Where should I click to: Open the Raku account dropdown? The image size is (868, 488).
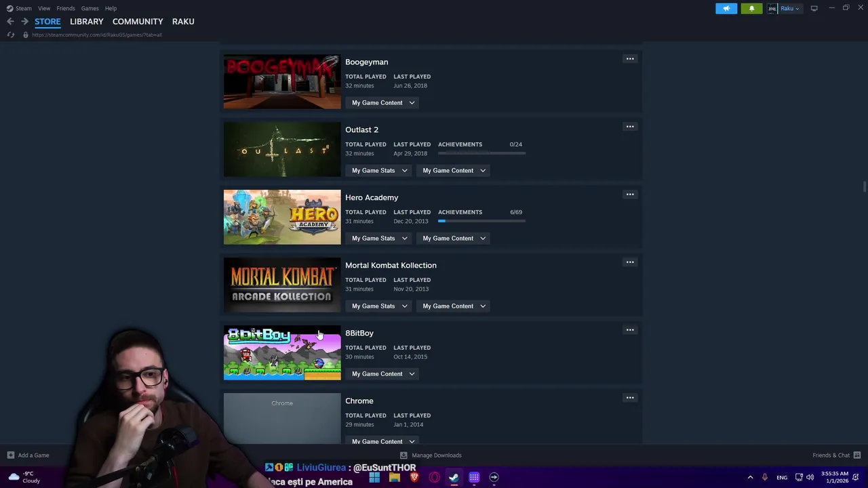pos(790,8)
